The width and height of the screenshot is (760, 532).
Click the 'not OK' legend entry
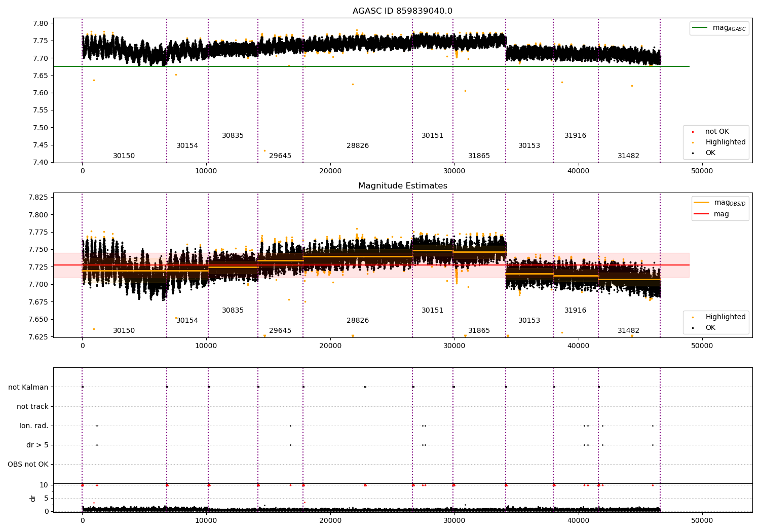coord(716,132)
